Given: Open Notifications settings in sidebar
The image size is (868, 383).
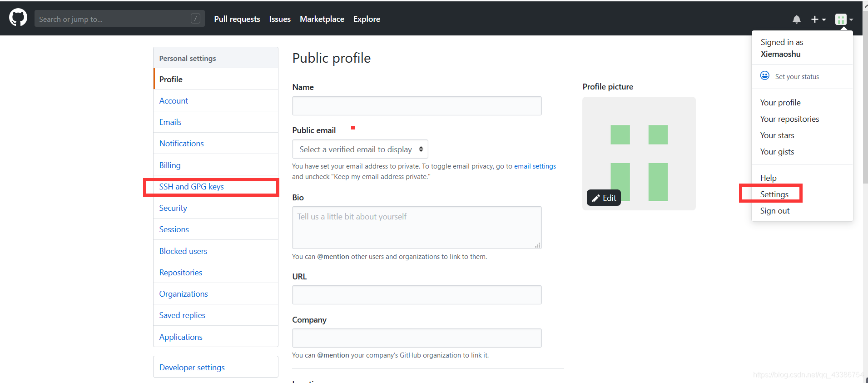Looking at the screenshot, I should click(216, 143).
